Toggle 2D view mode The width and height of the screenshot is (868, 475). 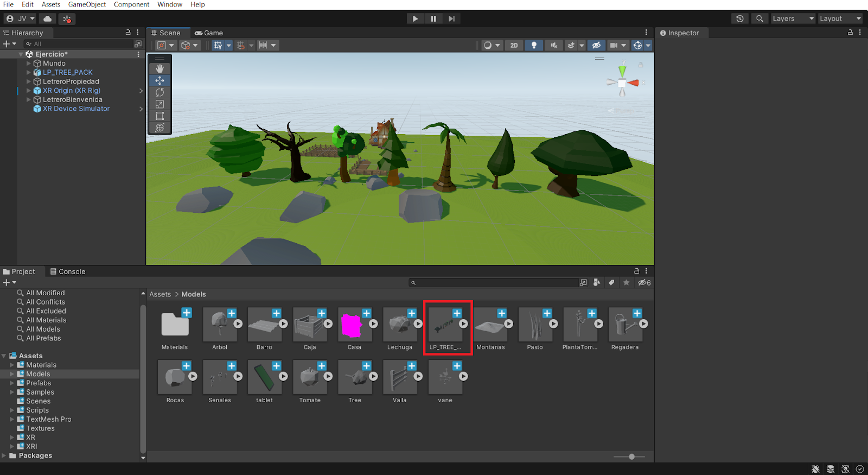pyautogui.click(x=514, y=45)
